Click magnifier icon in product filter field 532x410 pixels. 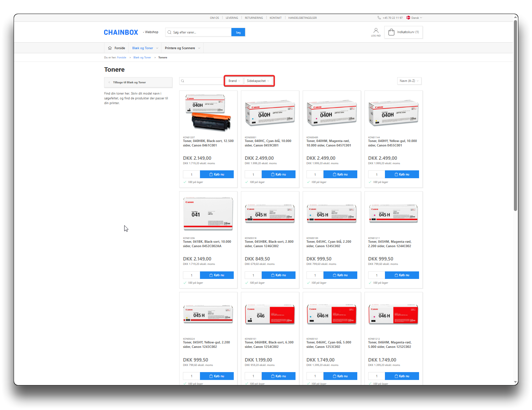point(183,81)
